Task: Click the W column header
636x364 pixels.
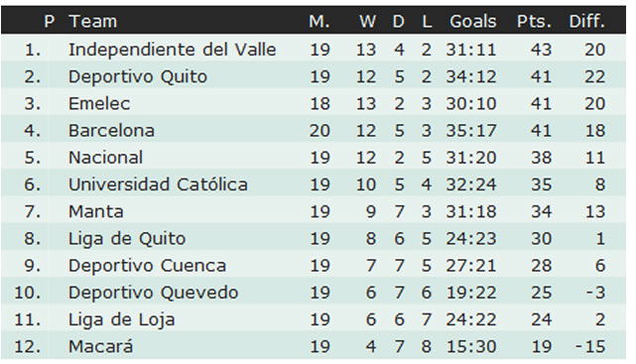Action: [x=367, y=21]
